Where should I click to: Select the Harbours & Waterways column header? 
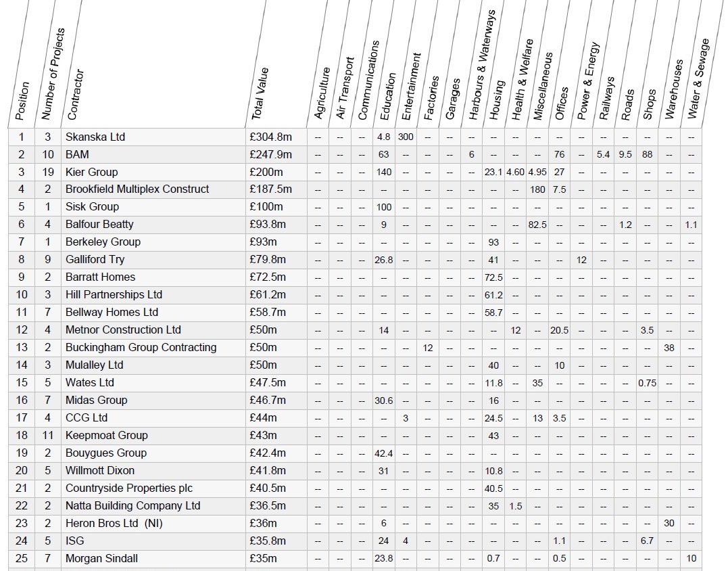coord(482,65)
